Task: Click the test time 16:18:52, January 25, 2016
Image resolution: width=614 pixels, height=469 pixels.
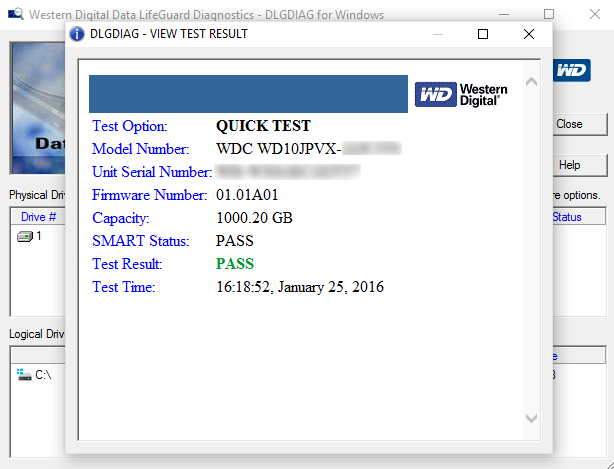Action: coord(300,287)
